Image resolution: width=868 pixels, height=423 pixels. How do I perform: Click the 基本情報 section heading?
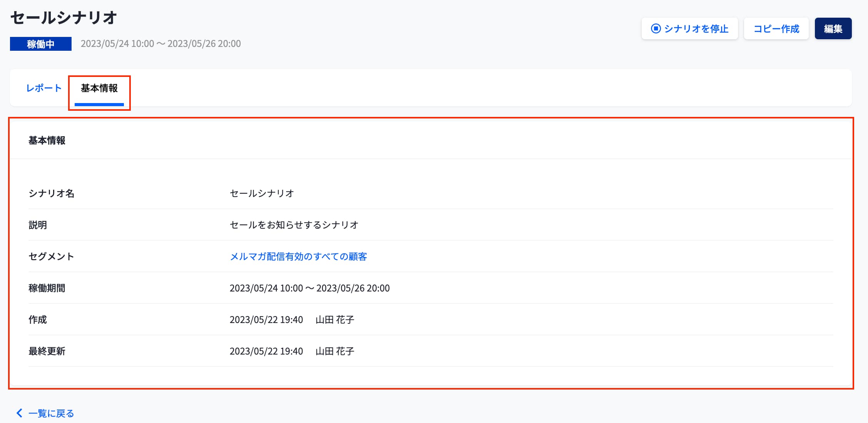[x=47, y=141]
